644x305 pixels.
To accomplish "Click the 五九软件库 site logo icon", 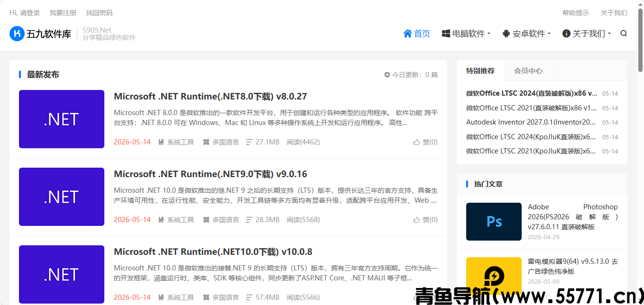I will point(17,34).
